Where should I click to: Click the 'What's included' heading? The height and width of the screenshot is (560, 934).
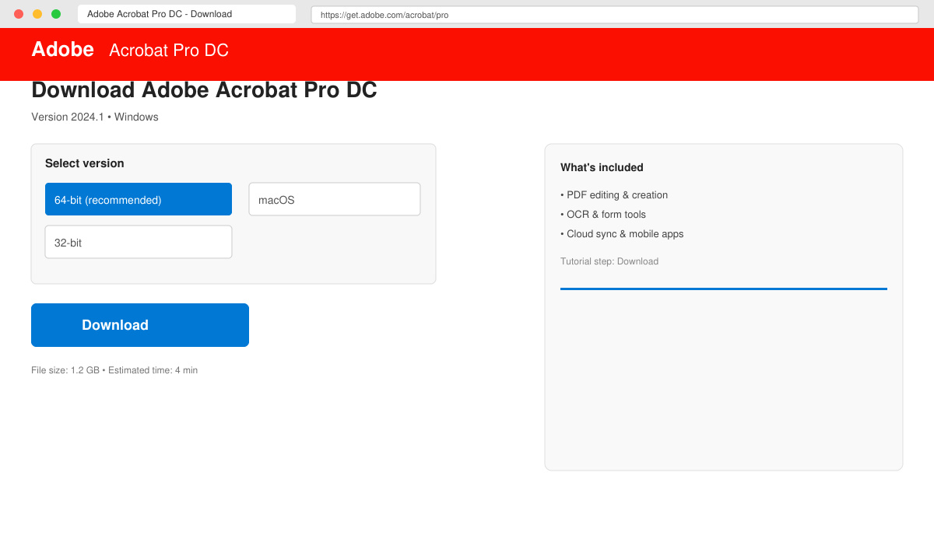(602, 167)
